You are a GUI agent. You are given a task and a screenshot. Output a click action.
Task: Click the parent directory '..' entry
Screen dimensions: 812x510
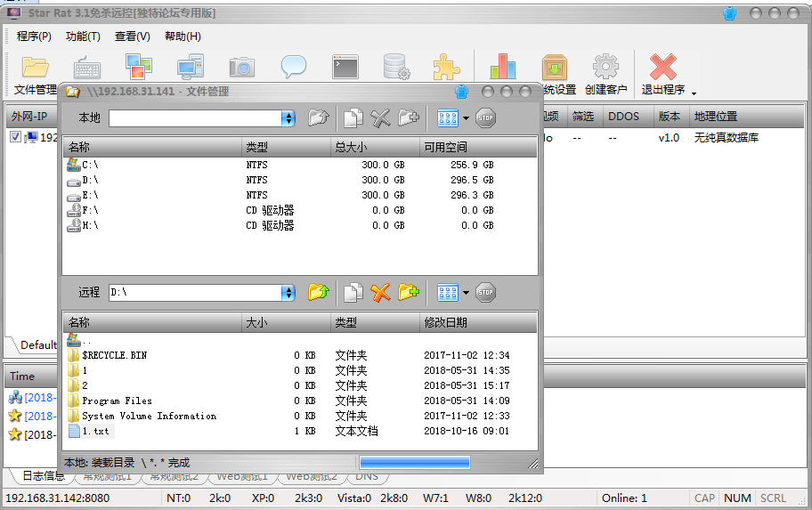(79, 340)
